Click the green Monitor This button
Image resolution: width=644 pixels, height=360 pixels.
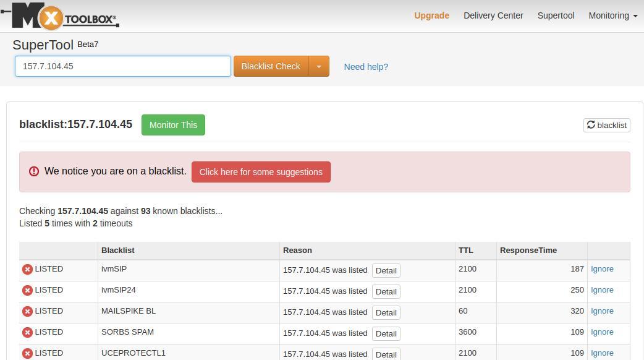tap(173, 125)
